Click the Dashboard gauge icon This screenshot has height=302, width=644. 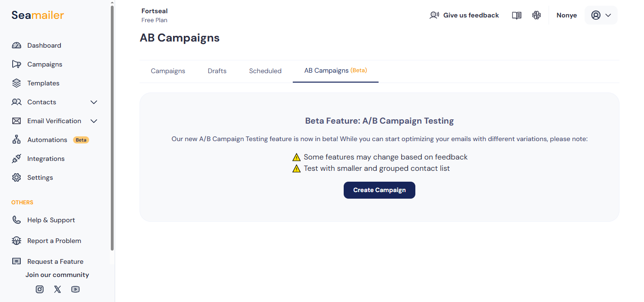coord(17,45)
